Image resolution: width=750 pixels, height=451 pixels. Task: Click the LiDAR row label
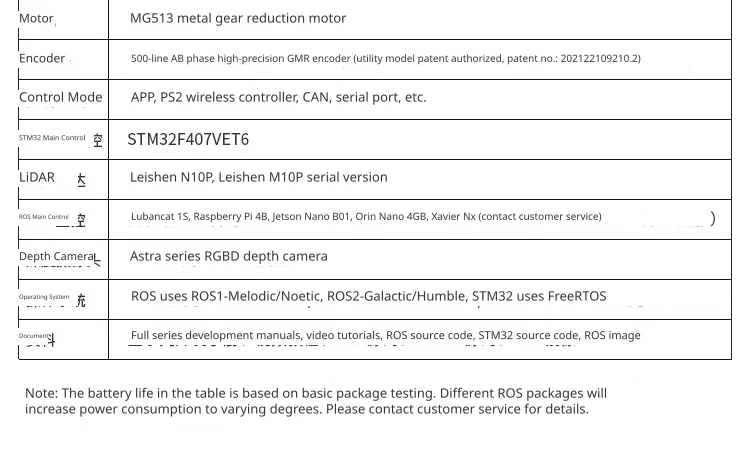(37, 177)
